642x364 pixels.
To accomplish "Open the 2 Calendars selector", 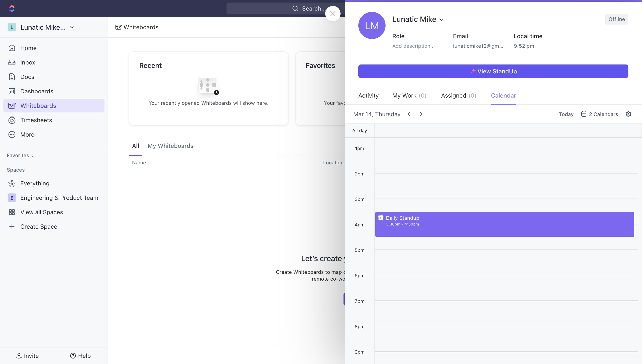I will 600,114.
